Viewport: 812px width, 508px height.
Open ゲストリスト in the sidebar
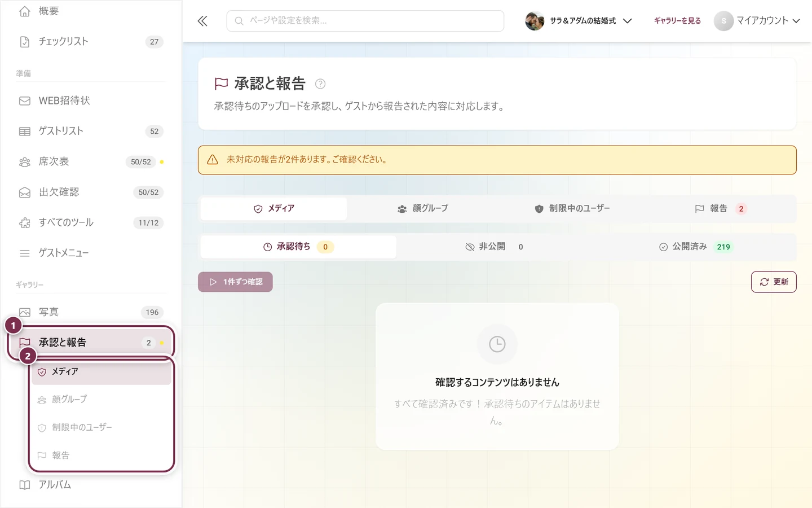[x=91, y=132]
